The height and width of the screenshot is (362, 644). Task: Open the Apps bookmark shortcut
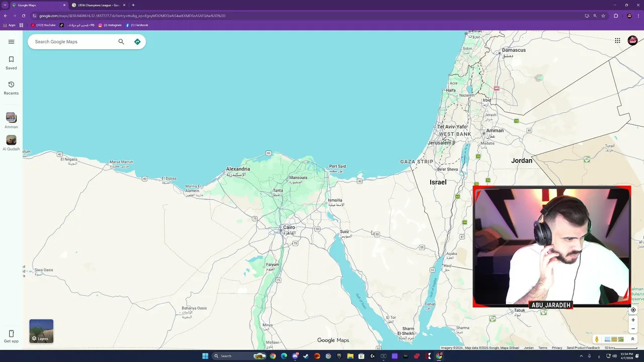(x=9, y=25)
